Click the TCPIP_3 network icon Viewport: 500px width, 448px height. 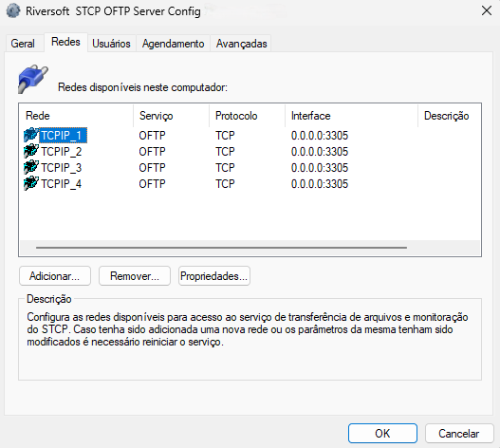coord(31,167)
